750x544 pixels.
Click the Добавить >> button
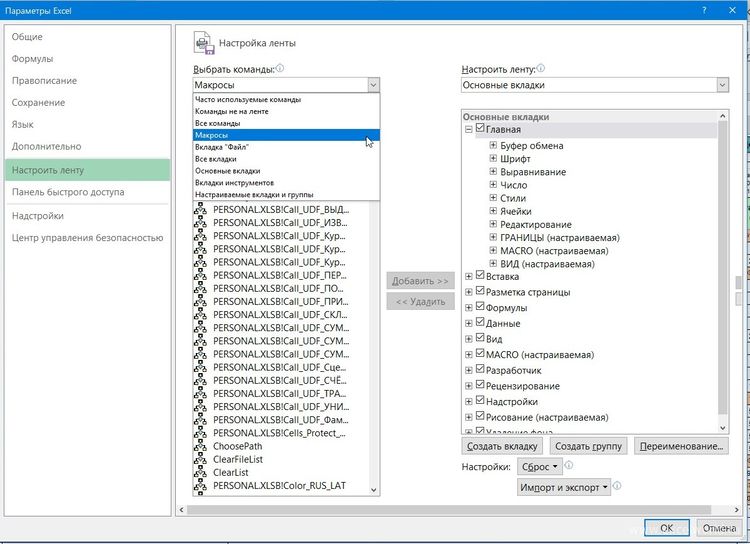tap(420, 281)
